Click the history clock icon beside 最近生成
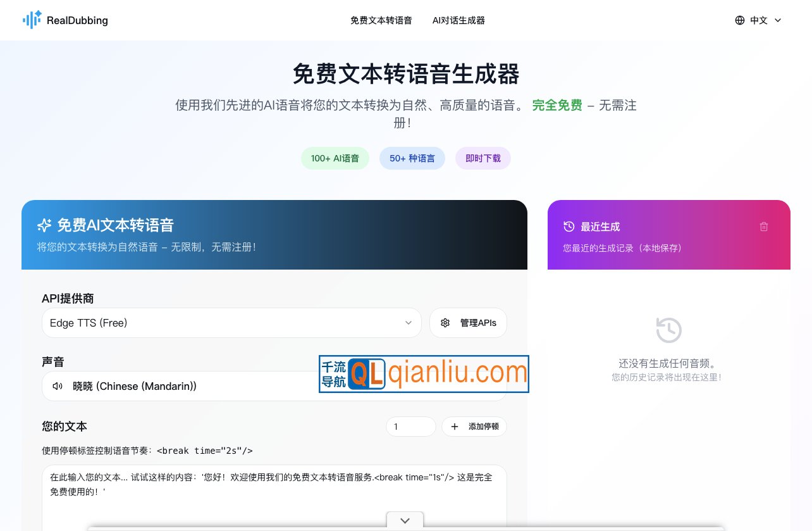Screen dimensions: 812x531 pyautogui.click(x=569, y=227)
